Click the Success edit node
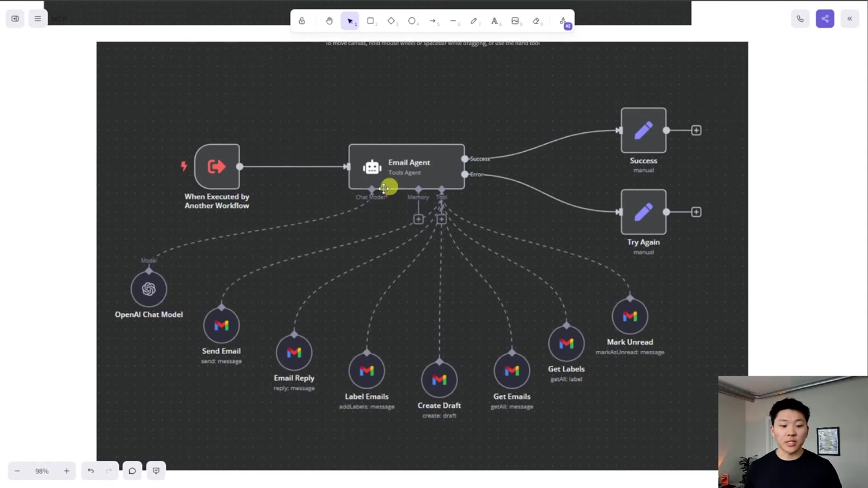The height and width of the screenshot is (488, 868). click(644, 130)
